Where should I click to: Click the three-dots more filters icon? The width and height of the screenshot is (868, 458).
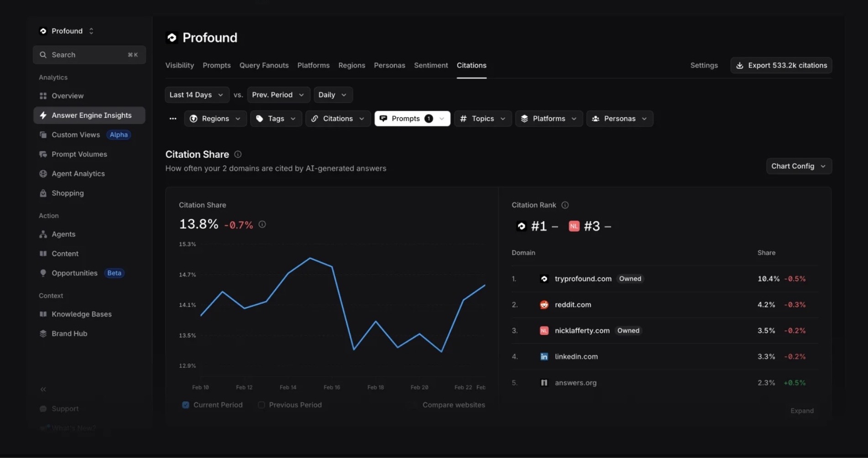coord(173,119)
